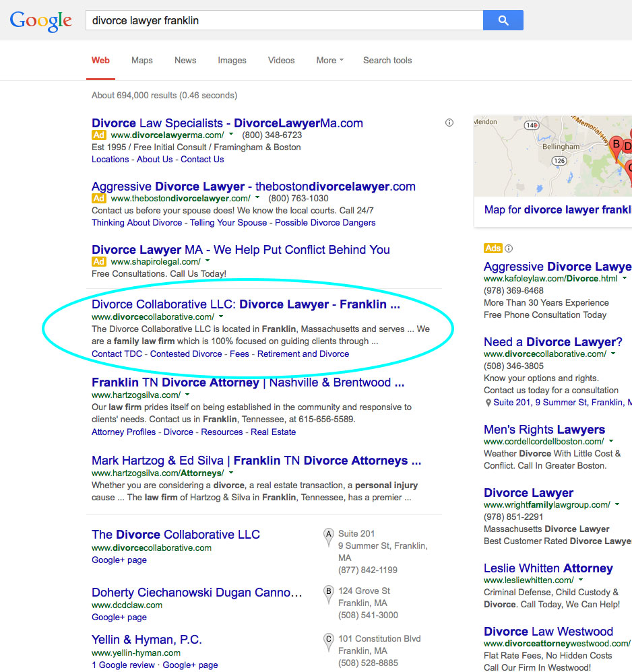Click the 'Fees' sitelink
Viewport: 632px width, 672px height.
click(239, 354)
